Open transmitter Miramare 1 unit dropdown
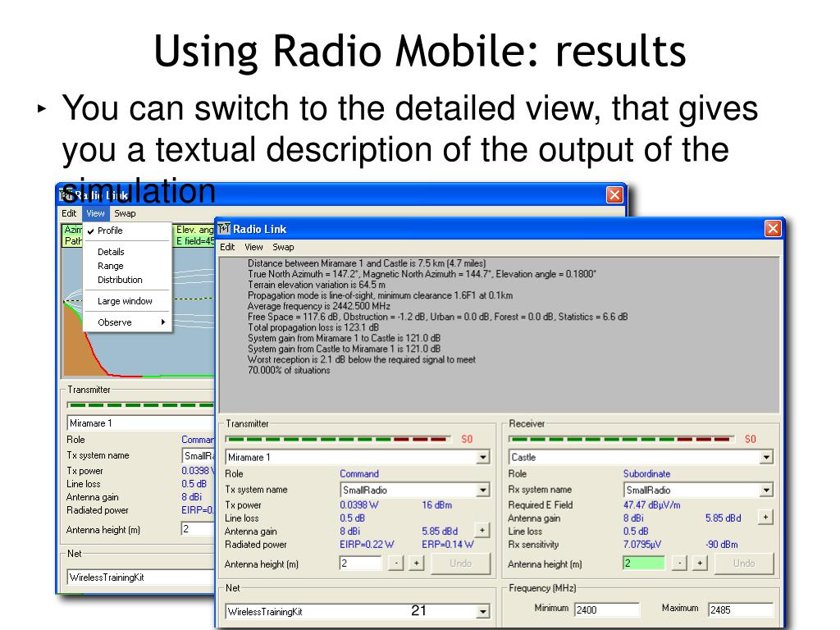 [483, 457]
